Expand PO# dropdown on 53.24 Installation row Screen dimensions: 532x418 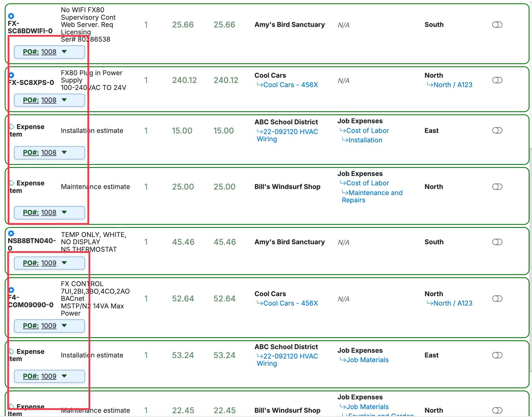tap(64, 376)
